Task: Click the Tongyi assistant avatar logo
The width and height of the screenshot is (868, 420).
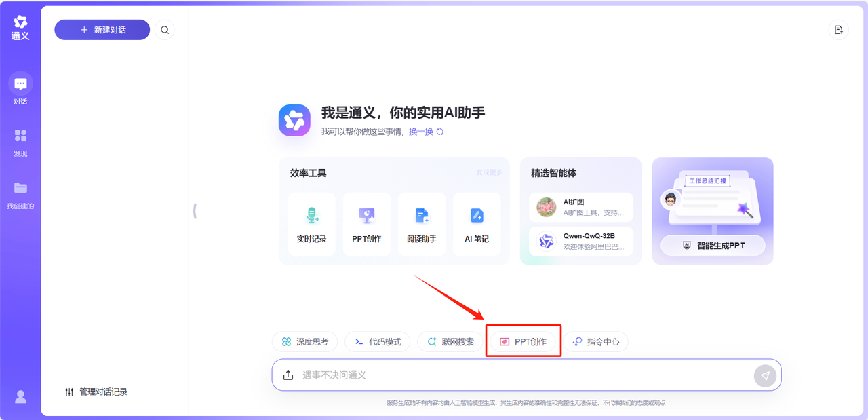Action: click(294, 121)
